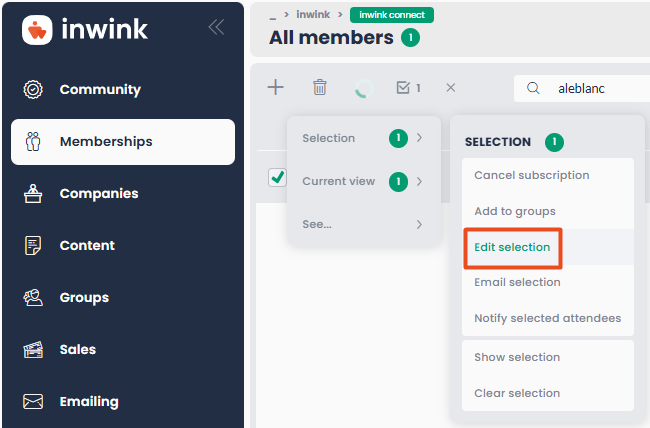Choose Edit selection from menu
650x428 pixels.
pyautogui.click(x=512, y=248)
